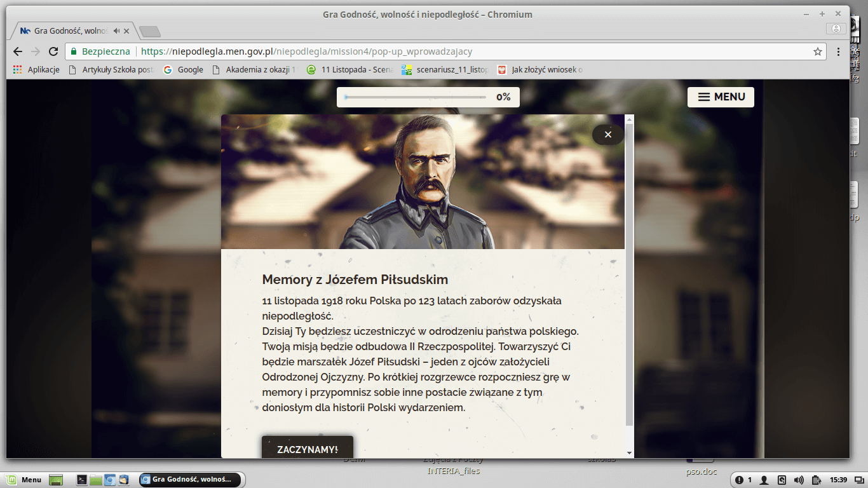This screenshot has height=488, width=868.
Task: Click the game progress bar at 0%
Action: (416, 97)
